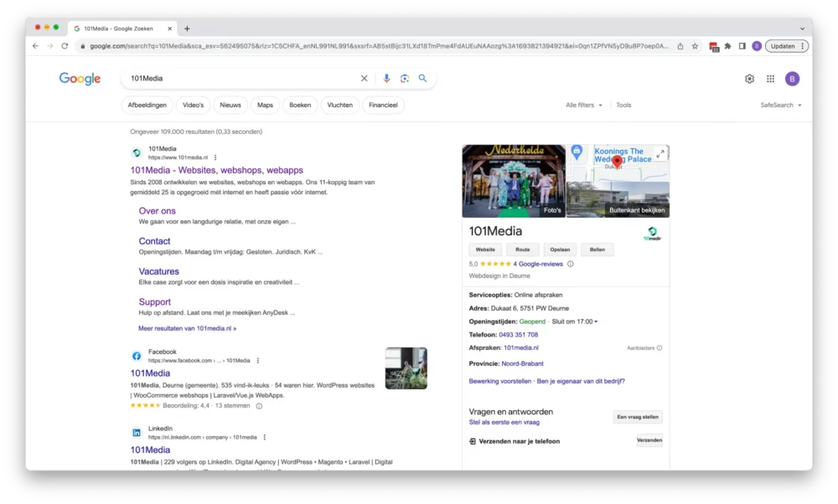Open the LinkedIn 101Media result title
The height and width of the screenshot is (504, 838).
tap(150, 450)
